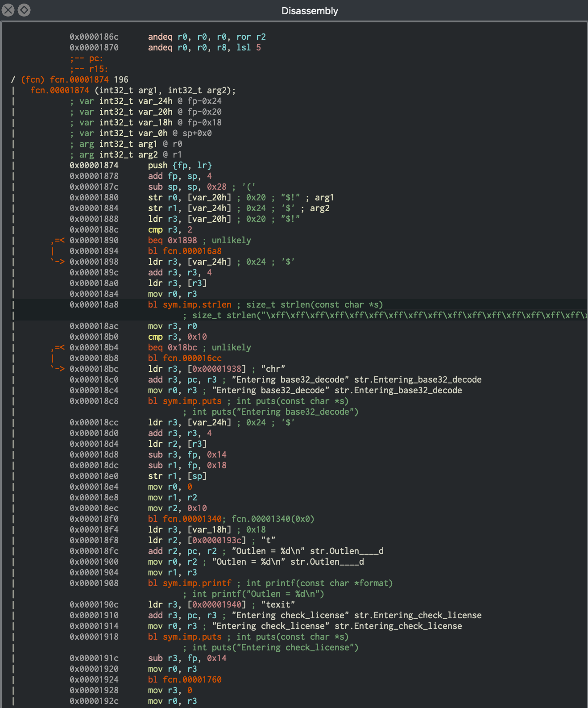Click the fcn.000016cc call target
588x708 pixels.
[192, 358]
